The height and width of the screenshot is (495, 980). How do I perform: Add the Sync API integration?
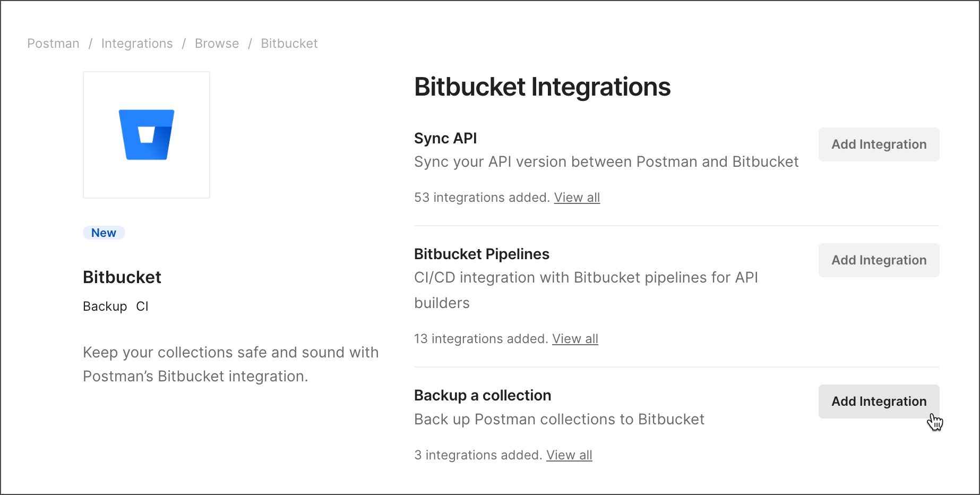879,144
